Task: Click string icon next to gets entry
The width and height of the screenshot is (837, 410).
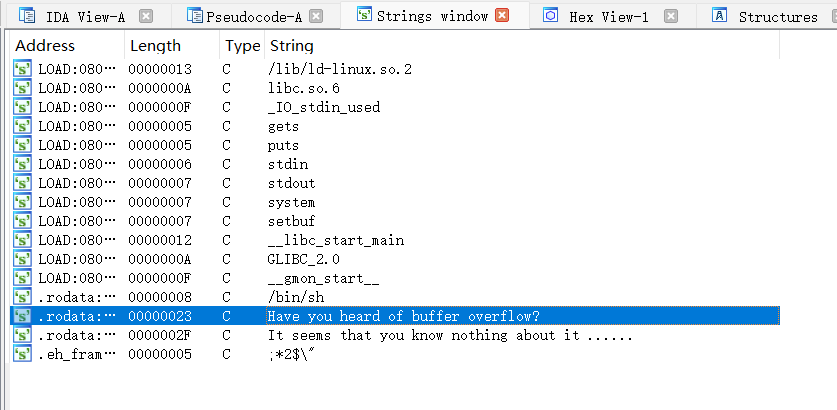Action: click(22, 126)
